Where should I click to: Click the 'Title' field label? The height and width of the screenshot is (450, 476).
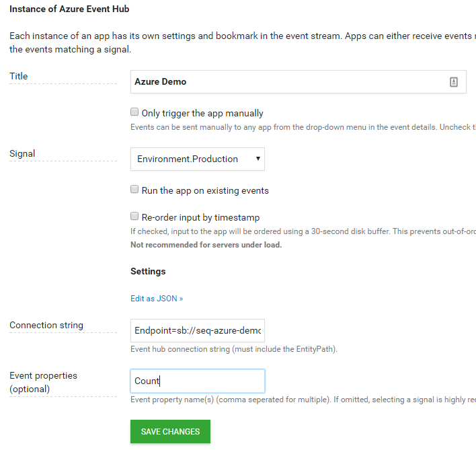tap(19, 77)
